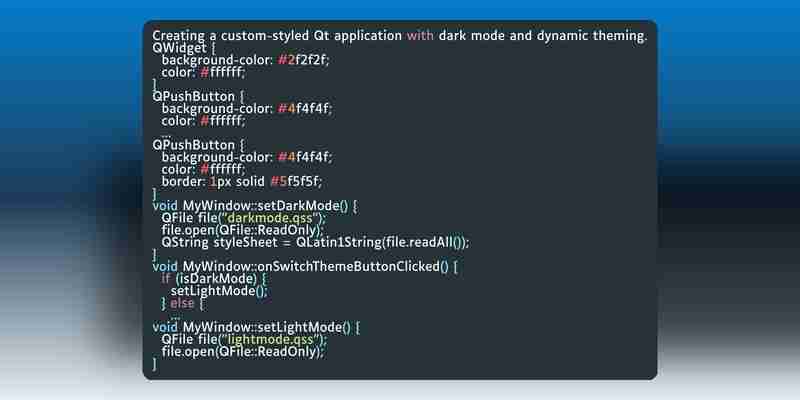
Task: Select 'void MyWindow::onSwitchThemeButtonClicked() {' line
Action: 305,267
